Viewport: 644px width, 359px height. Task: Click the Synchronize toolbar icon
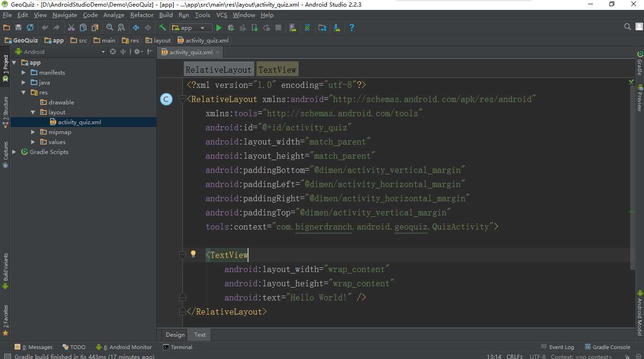pyautogui.click(x=30, y=28)
